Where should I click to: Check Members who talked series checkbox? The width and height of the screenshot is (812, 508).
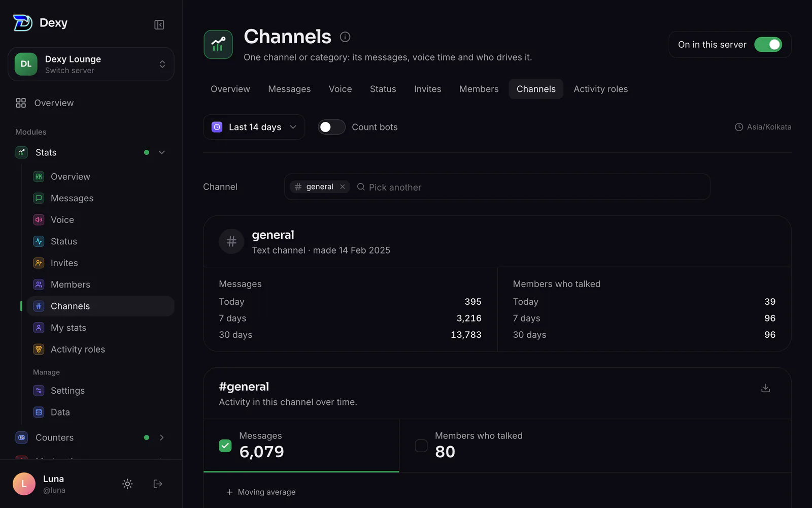click(x=421, y=446)
